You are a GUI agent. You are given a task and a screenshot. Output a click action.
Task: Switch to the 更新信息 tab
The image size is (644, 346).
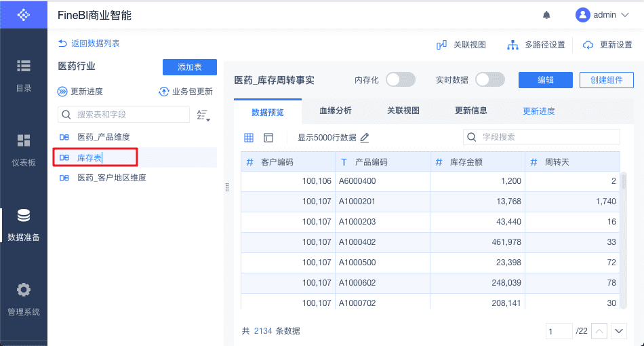point(470,111)
